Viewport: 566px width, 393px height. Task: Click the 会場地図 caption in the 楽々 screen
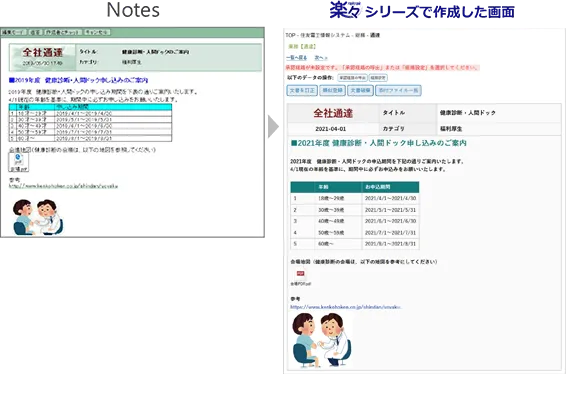pos(364,262)
